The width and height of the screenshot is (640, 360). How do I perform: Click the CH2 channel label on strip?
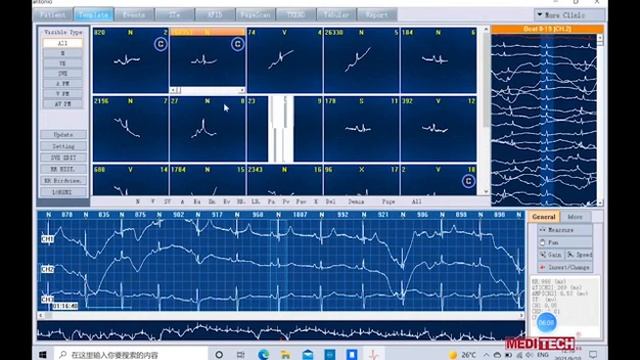pos(47,269)
